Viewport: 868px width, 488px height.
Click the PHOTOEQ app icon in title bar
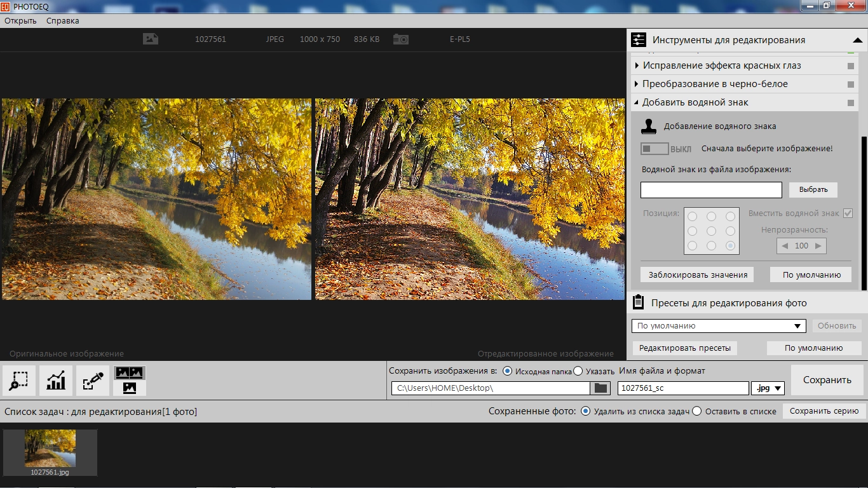pos(6,6)
